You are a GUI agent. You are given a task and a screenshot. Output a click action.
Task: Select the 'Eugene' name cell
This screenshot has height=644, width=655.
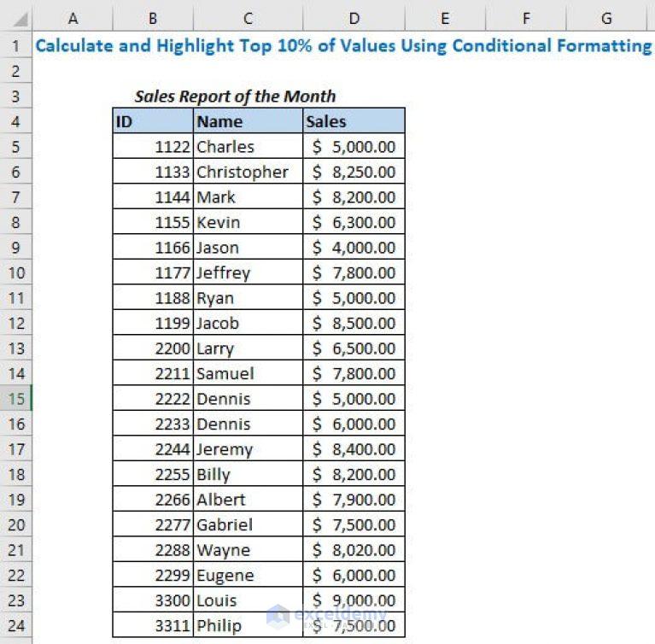point(249,575)
